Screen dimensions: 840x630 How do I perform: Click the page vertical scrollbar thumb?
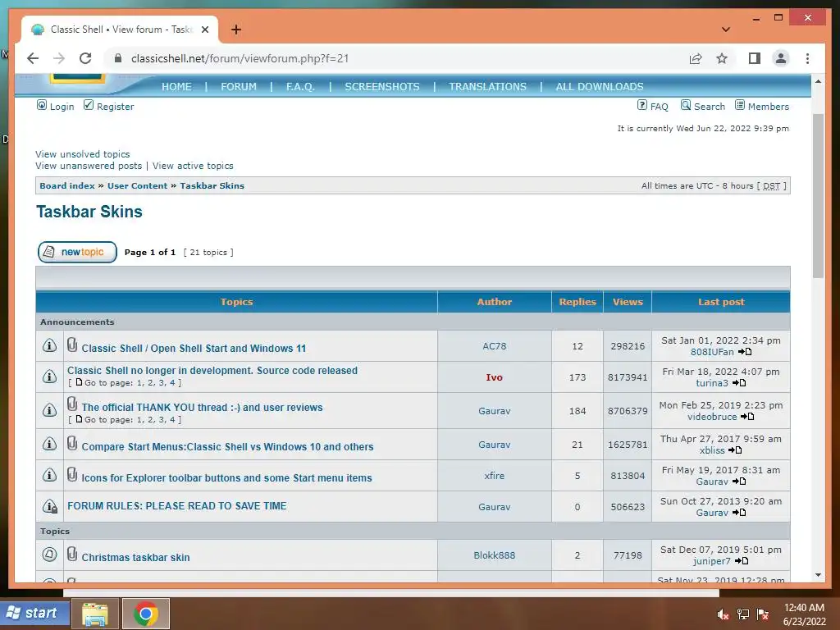(818, 195)
